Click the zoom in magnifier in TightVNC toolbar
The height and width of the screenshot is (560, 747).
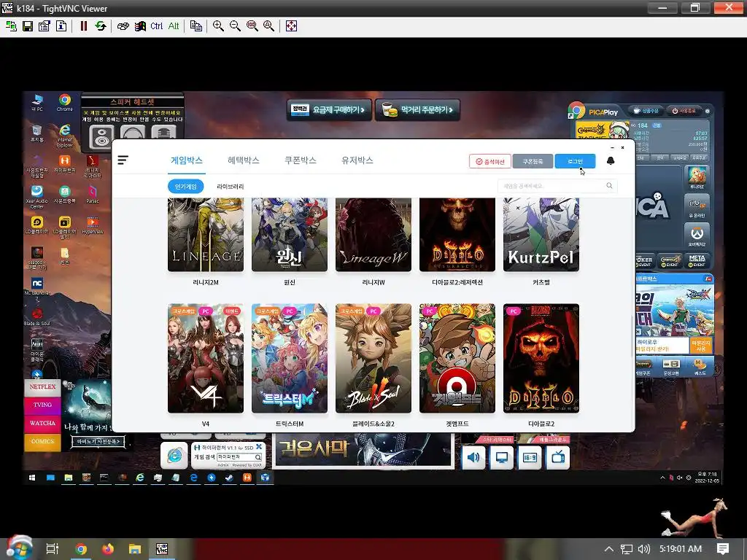click(218, 26)
